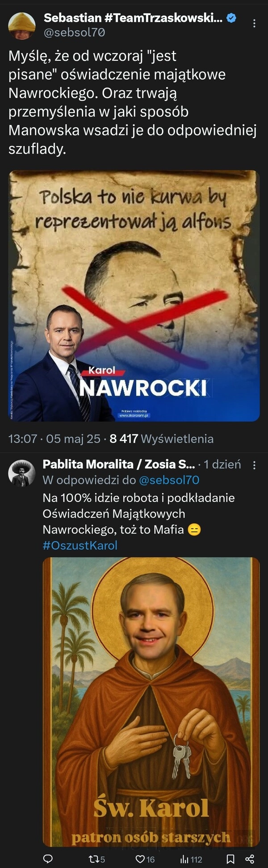
Task: Follow the @sebsol70 mention in the reply
Action: 169,480
